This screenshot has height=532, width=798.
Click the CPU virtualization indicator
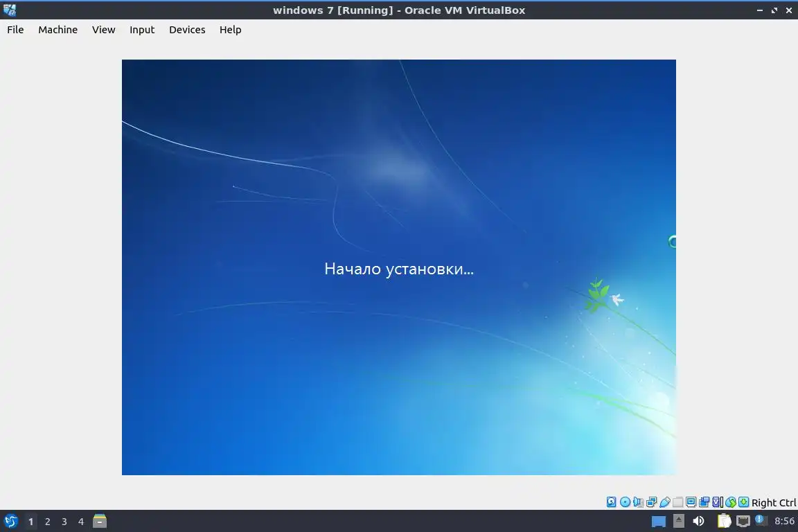[718, 502]
